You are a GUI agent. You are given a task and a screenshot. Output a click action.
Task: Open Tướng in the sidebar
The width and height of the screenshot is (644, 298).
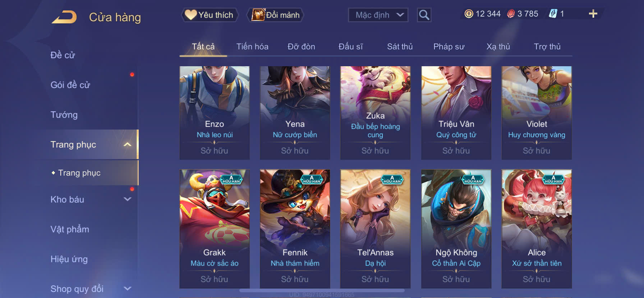64,115
